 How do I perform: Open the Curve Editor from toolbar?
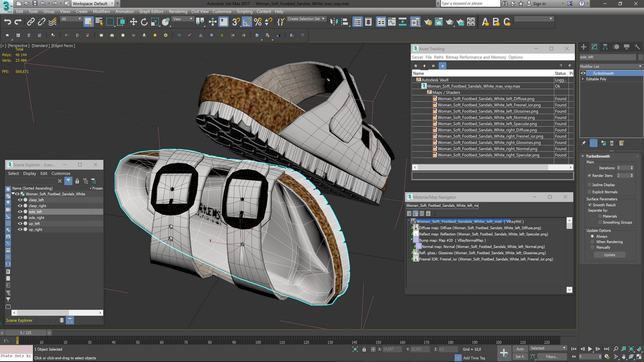pyautogui.click(x=392, y=22)
